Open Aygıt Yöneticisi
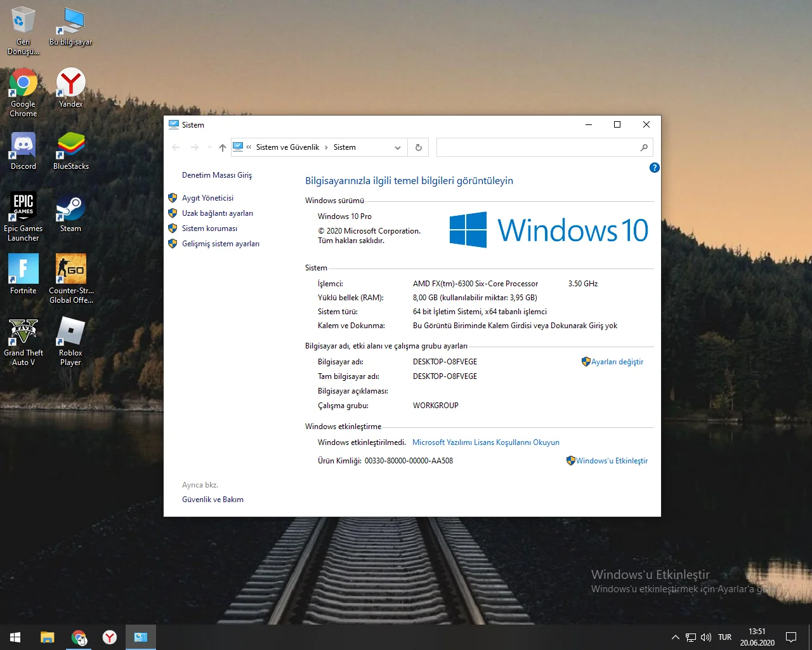Viewport: 812px width, 650px height. pyautogui.click(x=207, y=198)
